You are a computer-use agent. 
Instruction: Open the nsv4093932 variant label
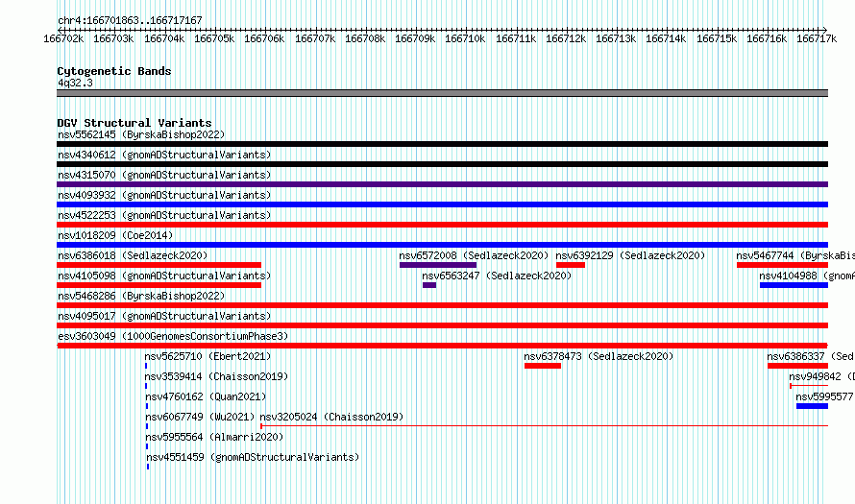[164, 195]
